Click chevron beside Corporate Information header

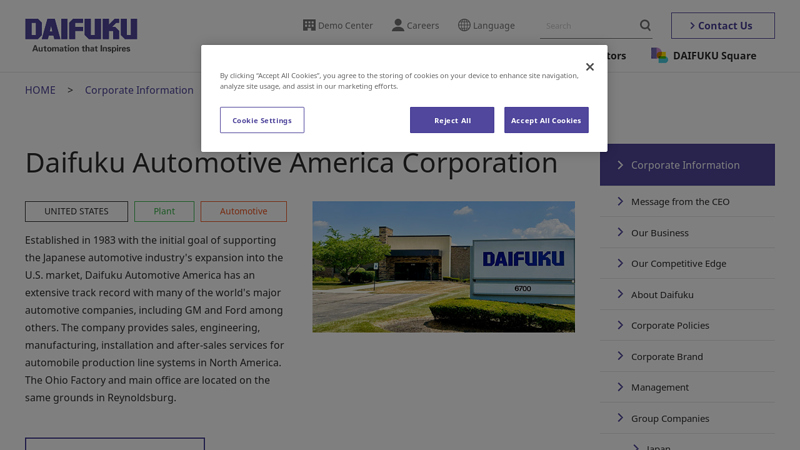(620, 165)
